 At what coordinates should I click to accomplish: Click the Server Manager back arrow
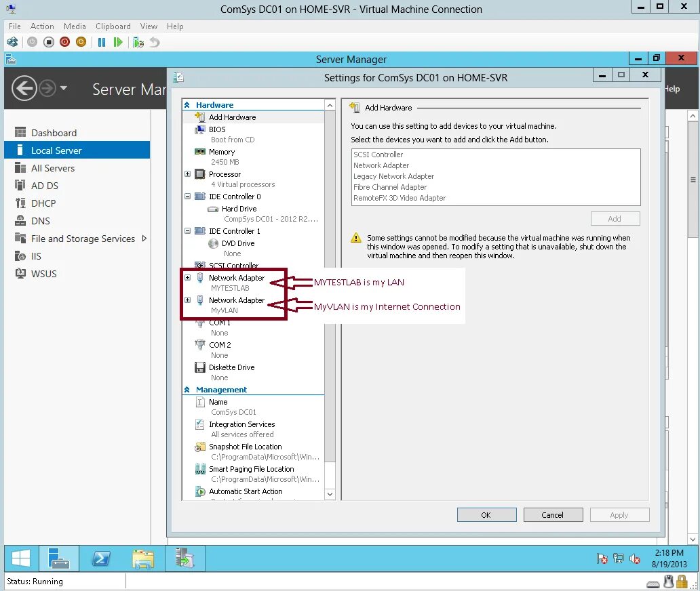24,88
